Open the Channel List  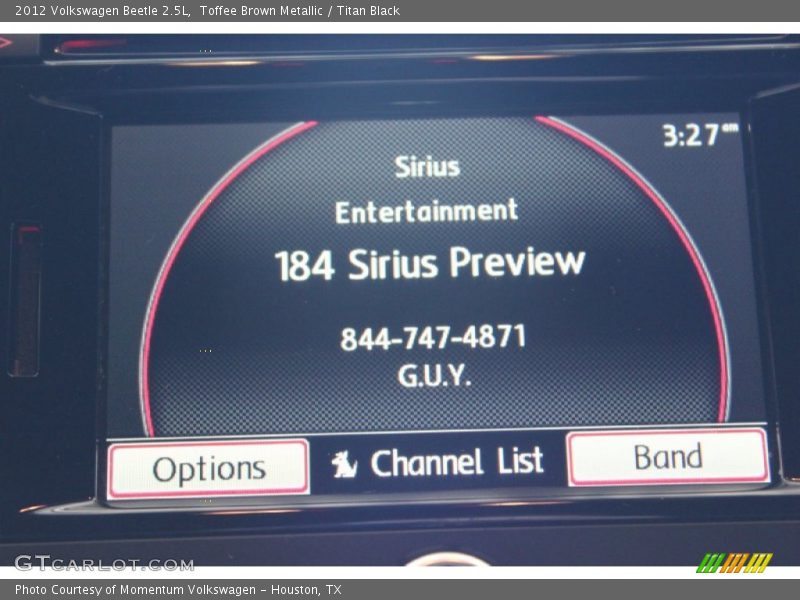pos(457,462)
